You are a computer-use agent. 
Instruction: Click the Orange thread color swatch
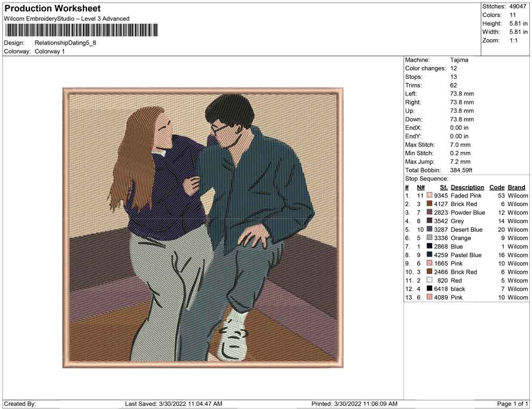pyautogui.click(x=429, y=238)
